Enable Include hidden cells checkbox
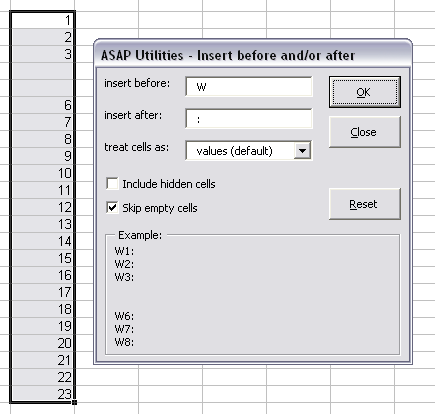The height and width of the screenshot is (414, 435). (112, 184)
